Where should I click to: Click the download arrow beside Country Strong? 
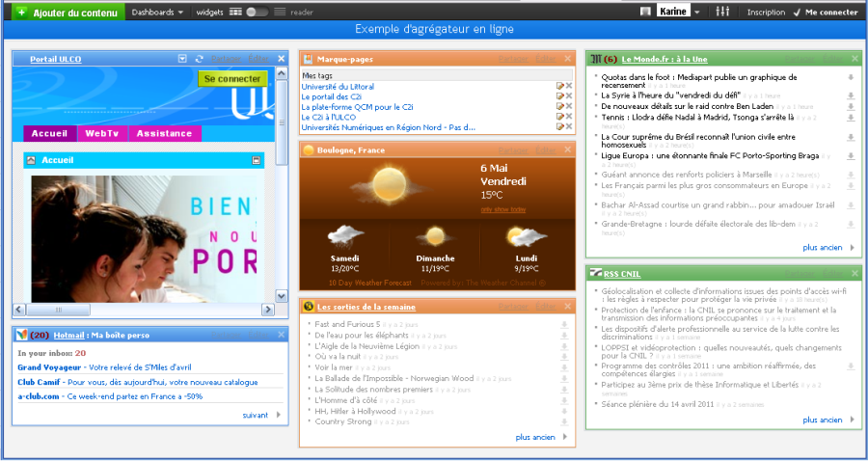(x=564, y=422)
